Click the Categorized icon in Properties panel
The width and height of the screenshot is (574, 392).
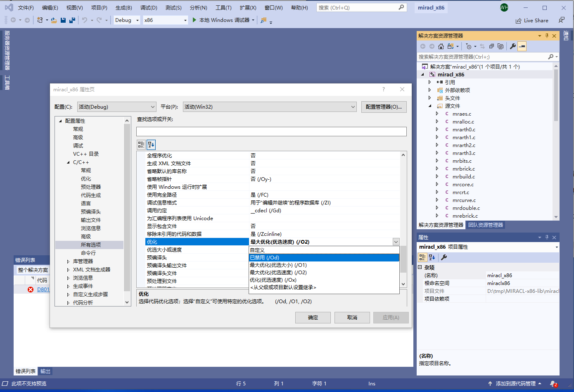(x=422, y=257)
